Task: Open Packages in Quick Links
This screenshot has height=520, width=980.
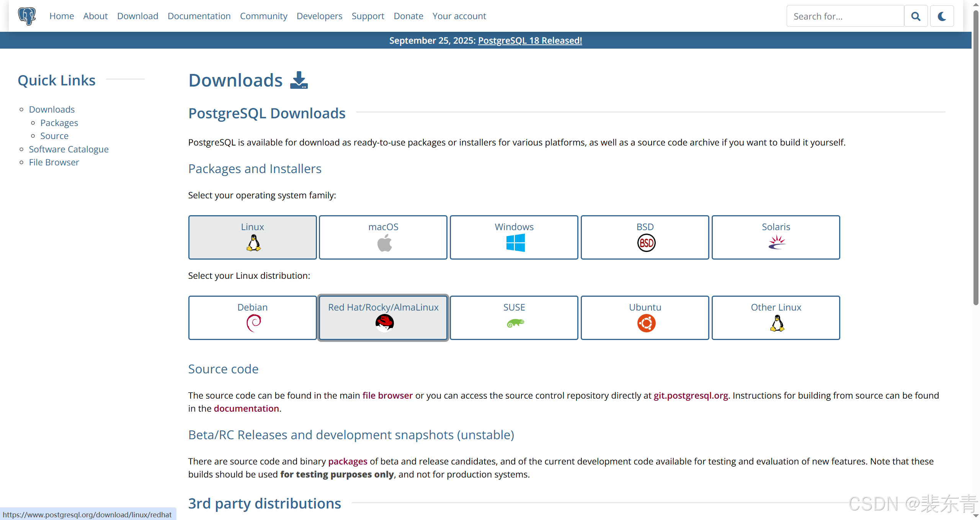Action: pyautogui.click(x=59, y=123)
